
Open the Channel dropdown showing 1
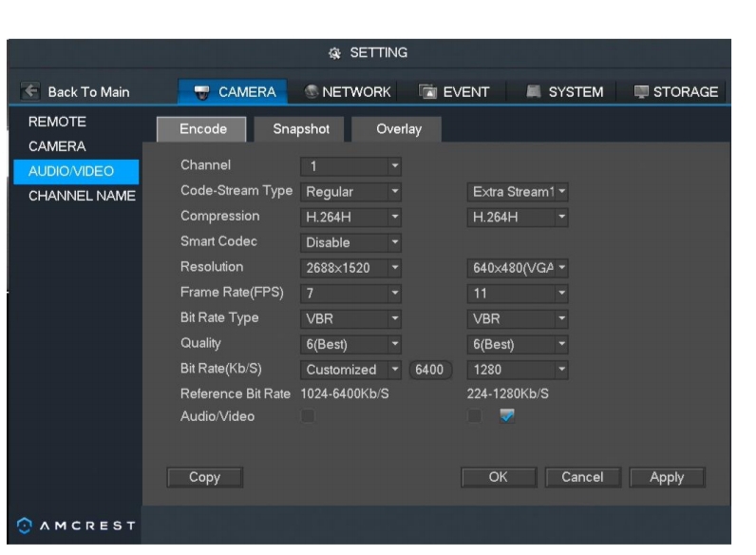pos(350,166)
